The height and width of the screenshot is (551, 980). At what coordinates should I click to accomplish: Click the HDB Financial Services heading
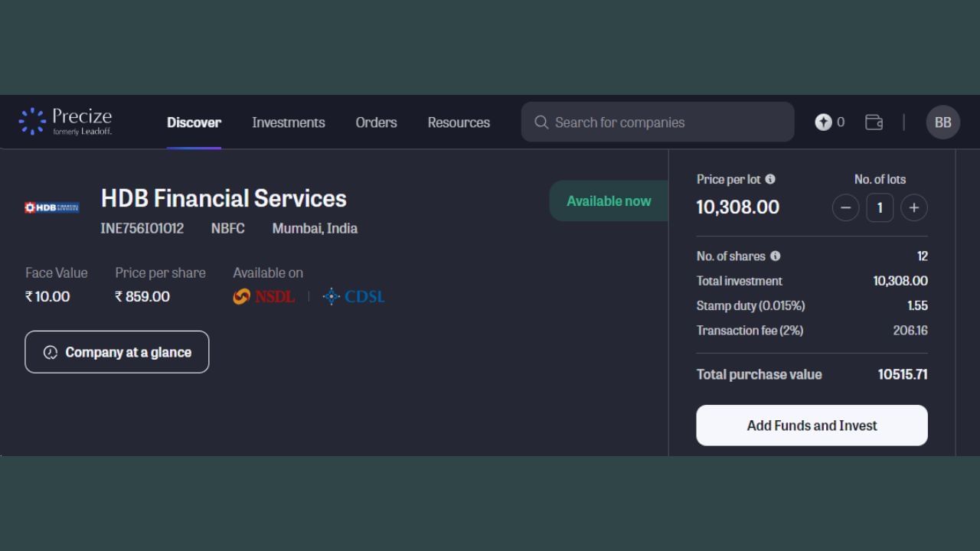(224, 199)
